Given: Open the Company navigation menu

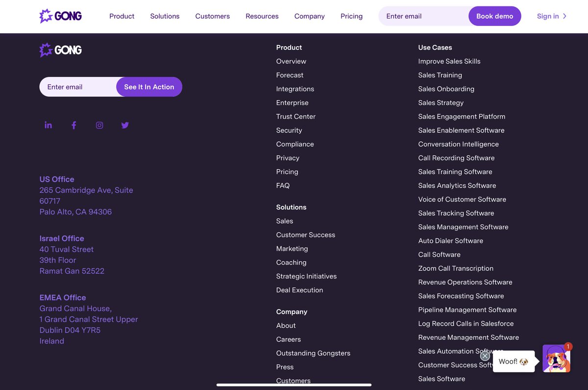Looking at the screenshot, I should pos(309,16).
